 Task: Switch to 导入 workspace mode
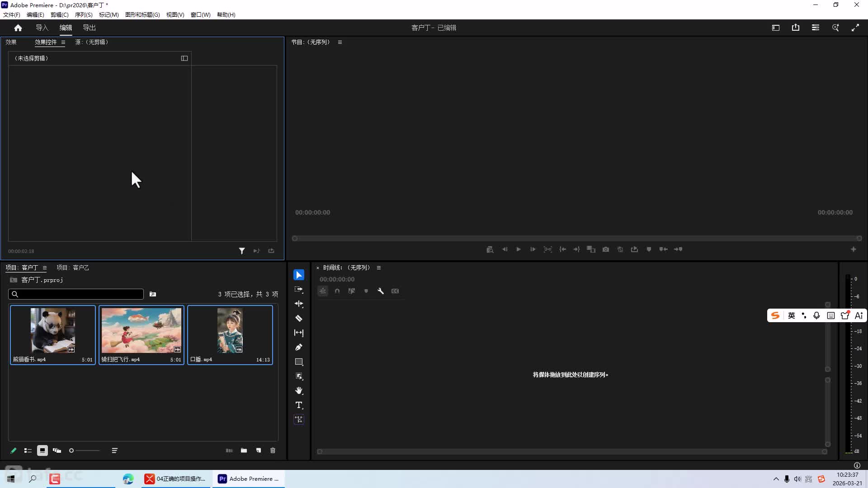click(x=42, y=28)
